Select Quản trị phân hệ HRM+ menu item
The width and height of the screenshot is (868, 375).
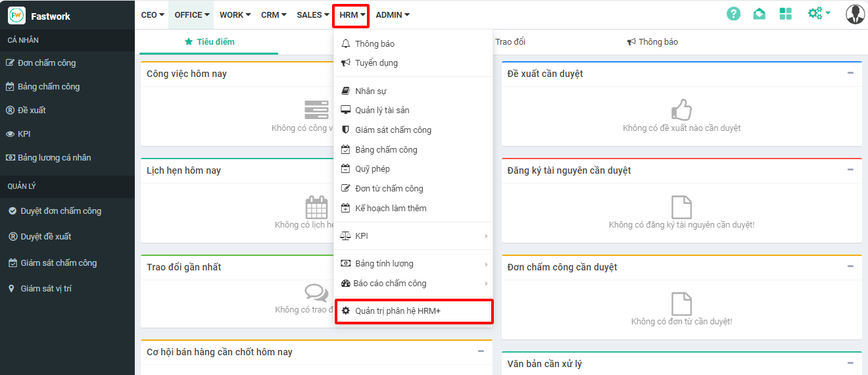[397, 311]
